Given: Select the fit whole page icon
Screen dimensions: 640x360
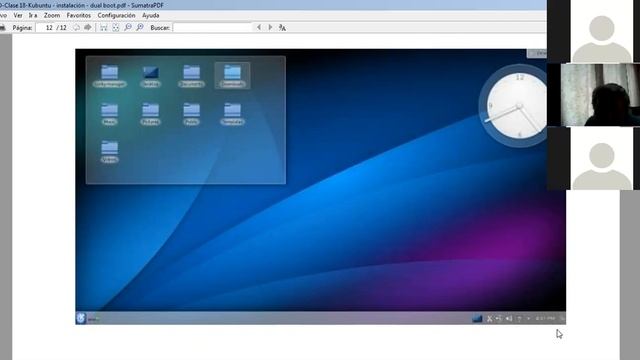Looking at the screenshot, I should click(x=116, y=27).
